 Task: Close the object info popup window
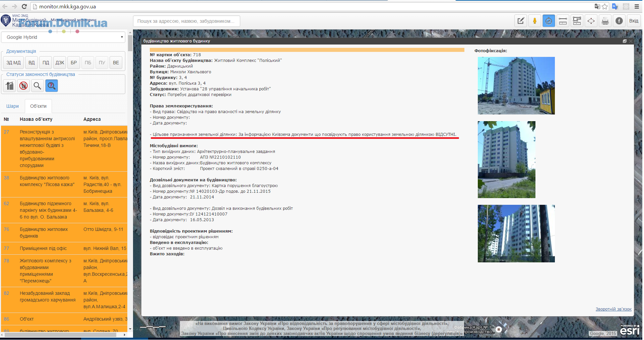point(631,41)
